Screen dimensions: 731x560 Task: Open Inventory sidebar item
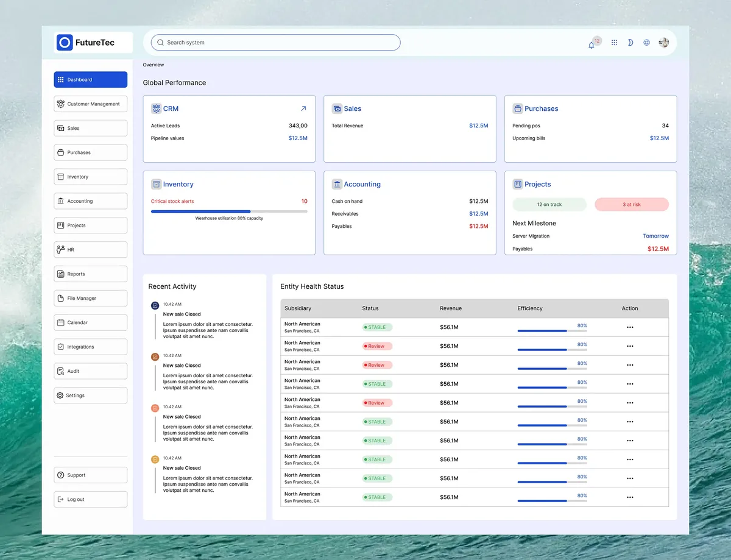pyautogui.click(x=91, y=177)
